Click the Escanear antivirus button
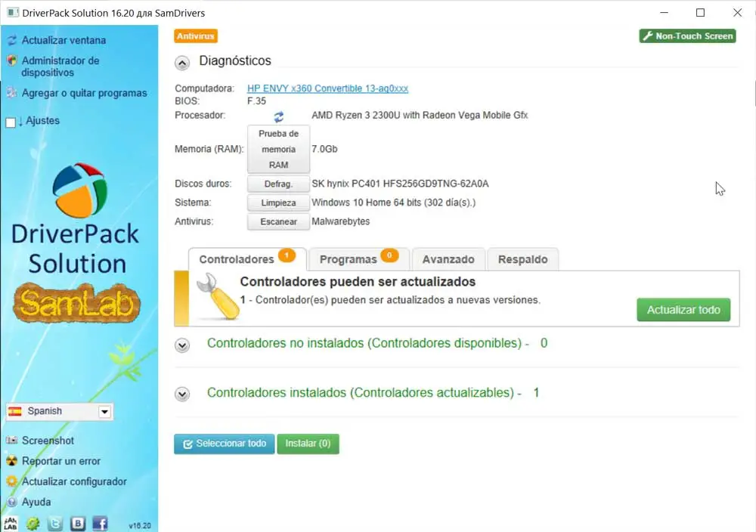Screen dimensions: 756x532 279,221
